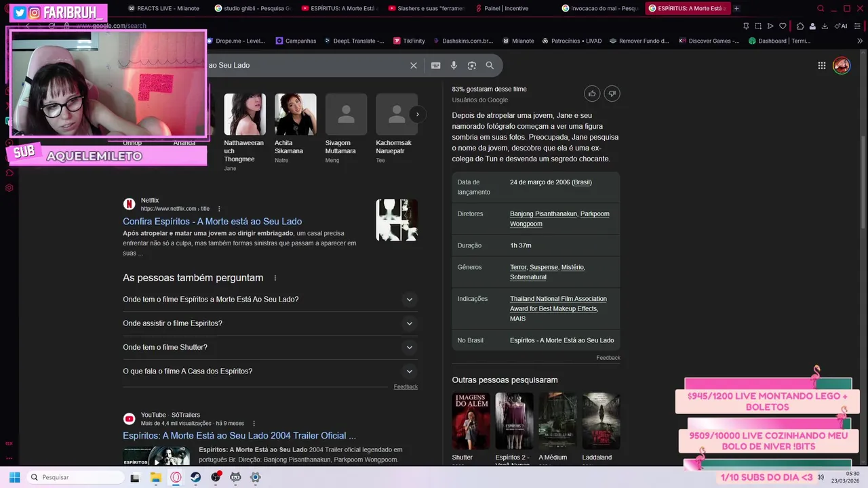Open the Google apps grid

pyautogui.click(x=822, y=66)
